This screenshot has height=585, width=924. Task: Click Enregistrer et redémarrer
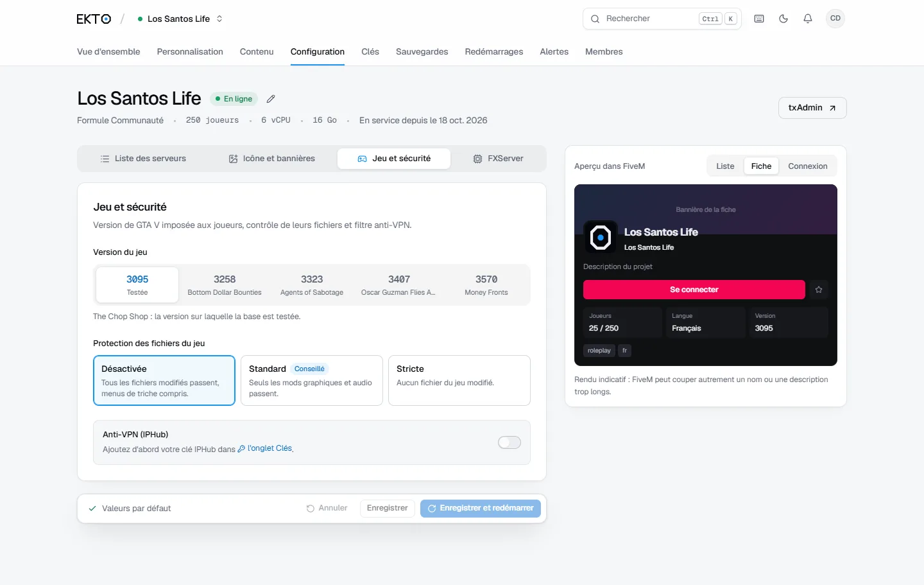481,508
